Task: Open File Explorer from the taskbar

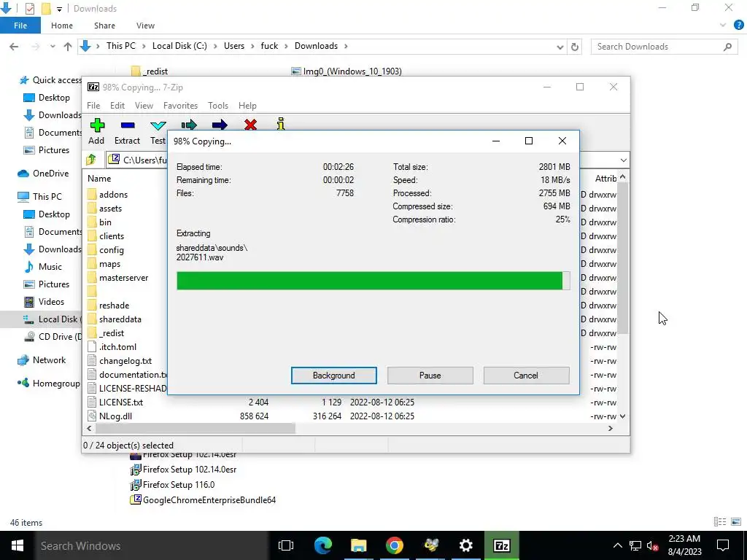Action: point(359,545)
